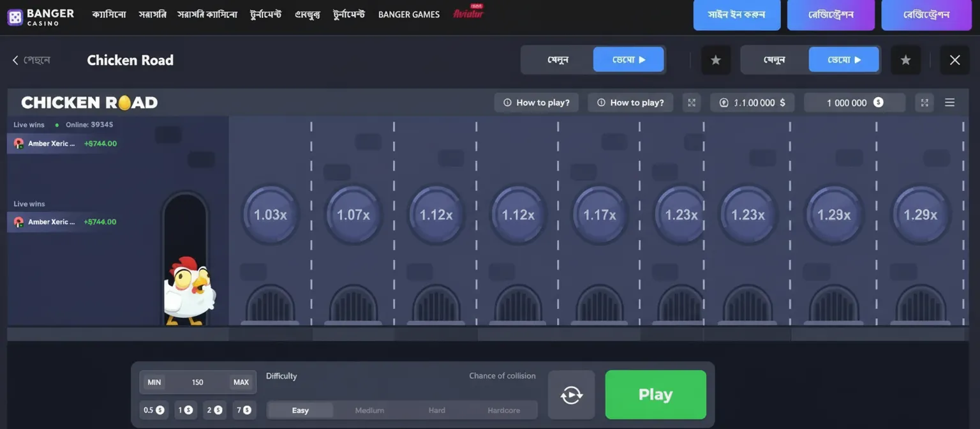Viewport: 980px width, 429px height.
Task: Choose the Hardcore difficulty option
Action: click(503, 410)
